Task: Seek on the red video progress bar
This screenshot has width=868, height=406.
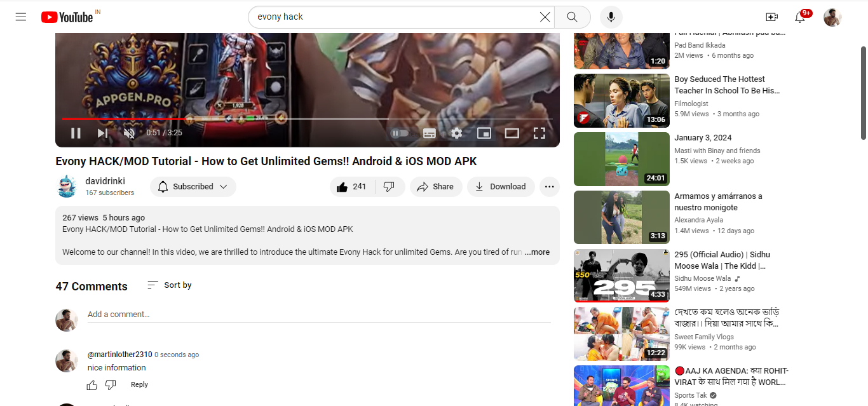Action: [x=308, y=119]
